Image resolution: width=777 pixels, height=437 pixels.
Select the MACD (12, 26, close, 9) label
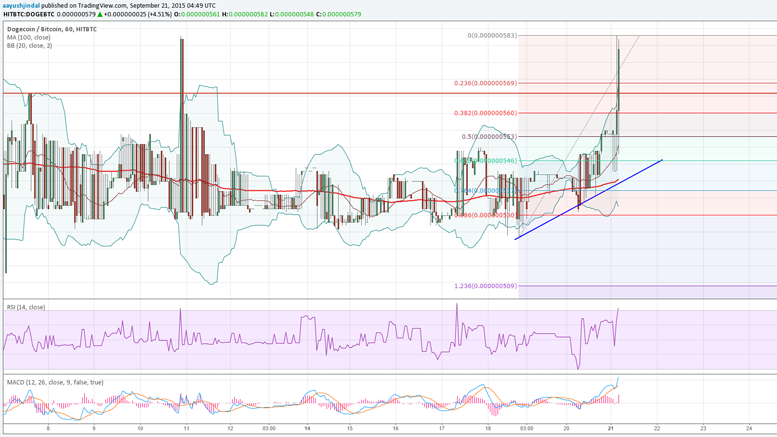55,382
